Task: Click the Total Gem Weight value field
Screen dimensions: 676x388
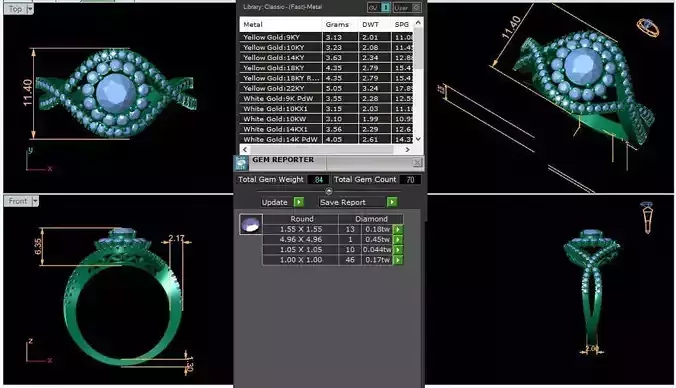Action: pyautogui.click(x=318, y=180)
